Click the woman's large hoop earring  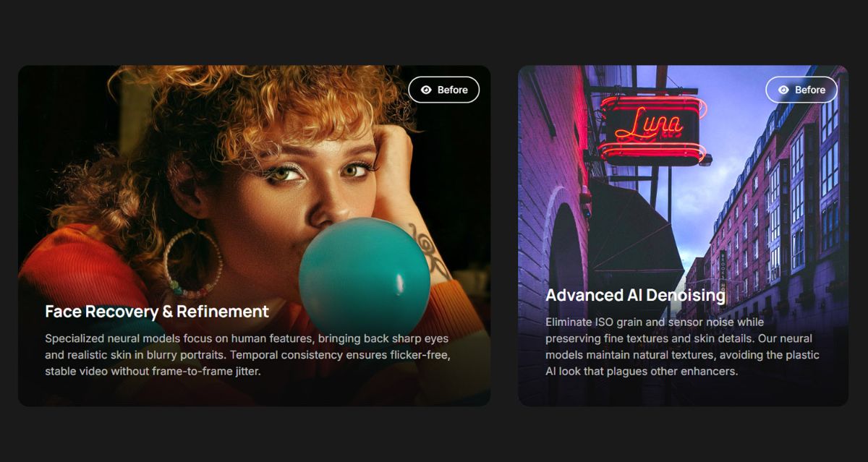click(192, 265)
